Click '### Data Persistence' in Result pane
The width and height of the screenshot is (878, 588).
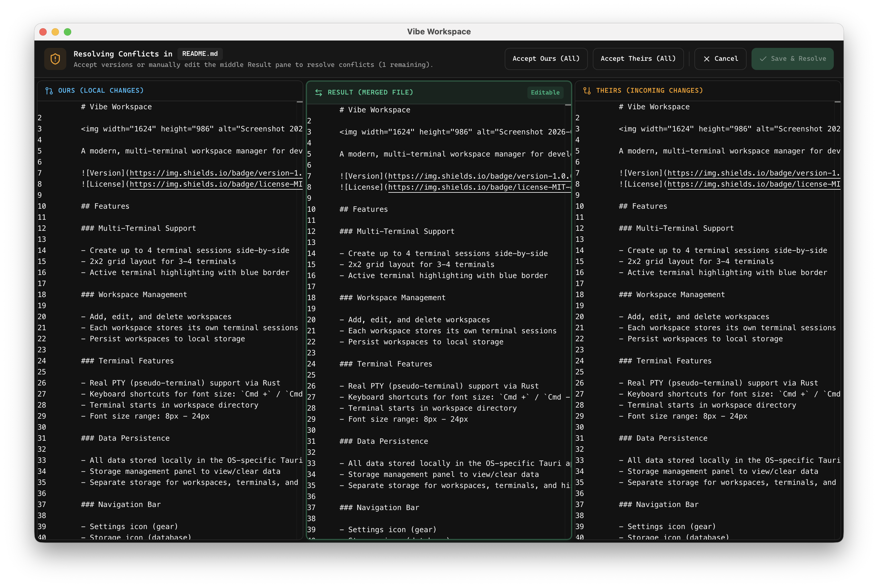pyautogui.click(x=384, y=441)
